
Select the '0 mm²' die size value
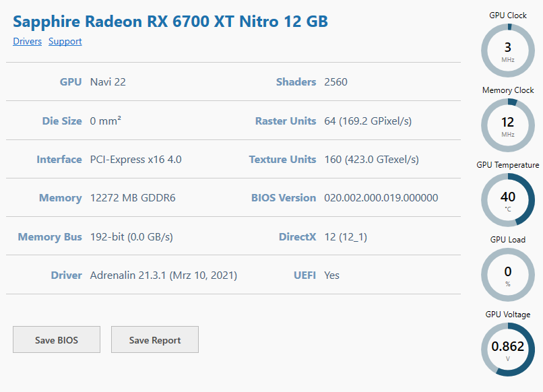click(105, 121)
